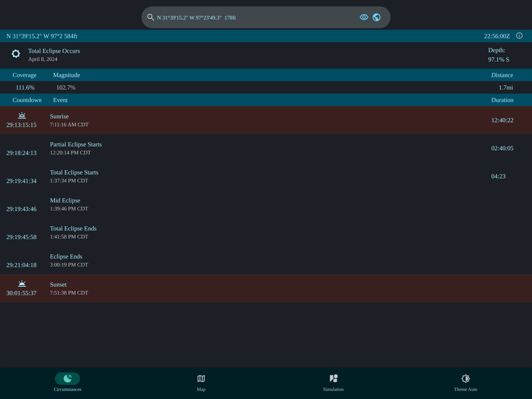Click time 1:39:46 PM CDT
Image resolution: width=532 pixels, height=399 pixels.
(x=69, y=209)
